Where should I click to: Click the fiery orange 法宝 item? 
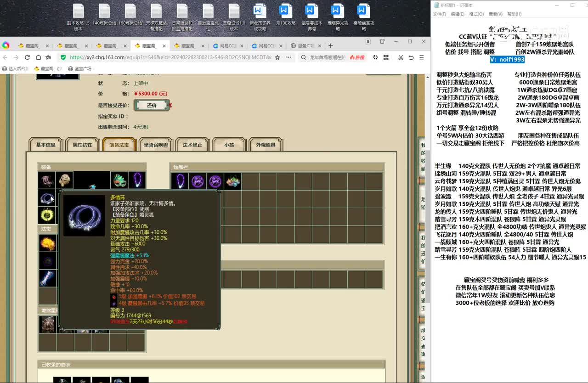pyautogui.click(x=47, y=243)
